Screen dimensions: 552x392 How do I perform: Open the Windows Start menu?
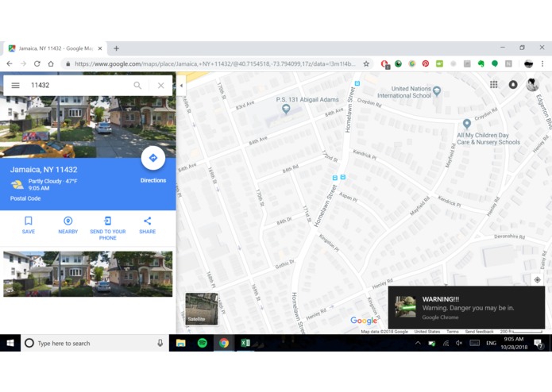click(10, 343)
